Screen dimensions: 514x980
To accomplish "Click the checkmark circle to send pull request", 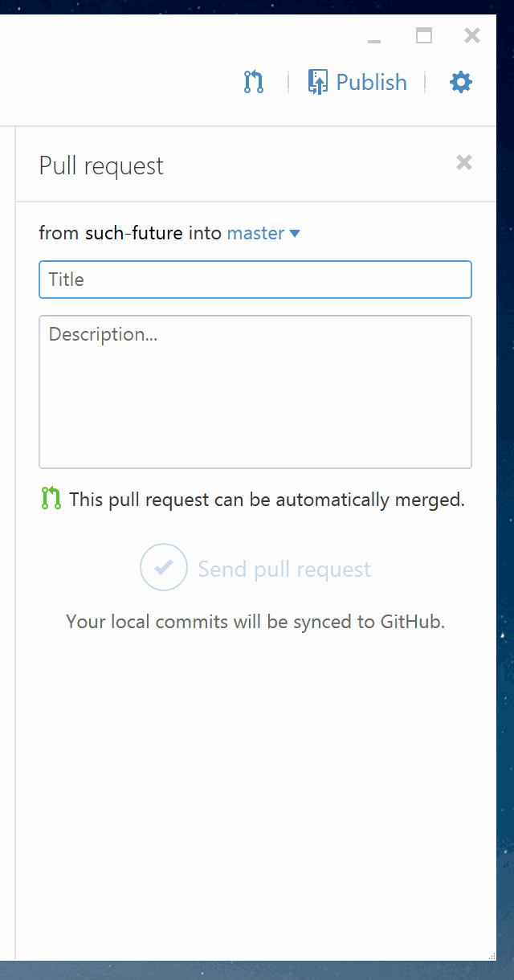I will pos(164,568).
